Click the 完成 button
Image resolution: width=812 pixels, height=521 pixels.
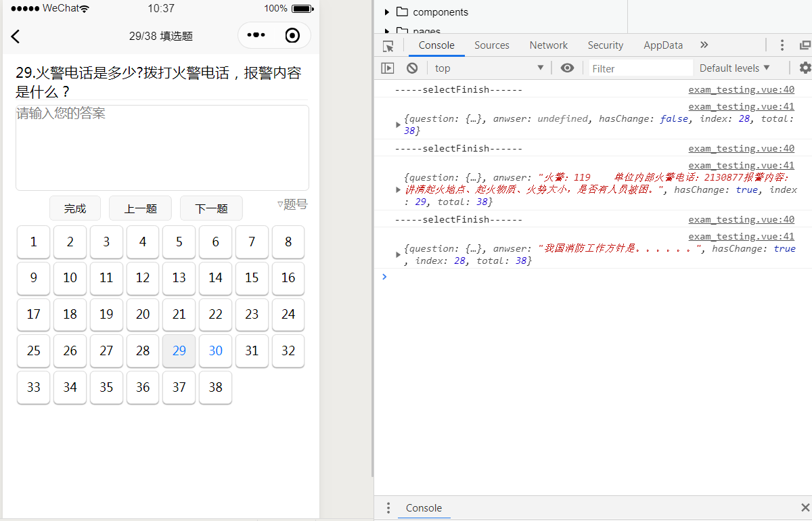pos(75,208)
